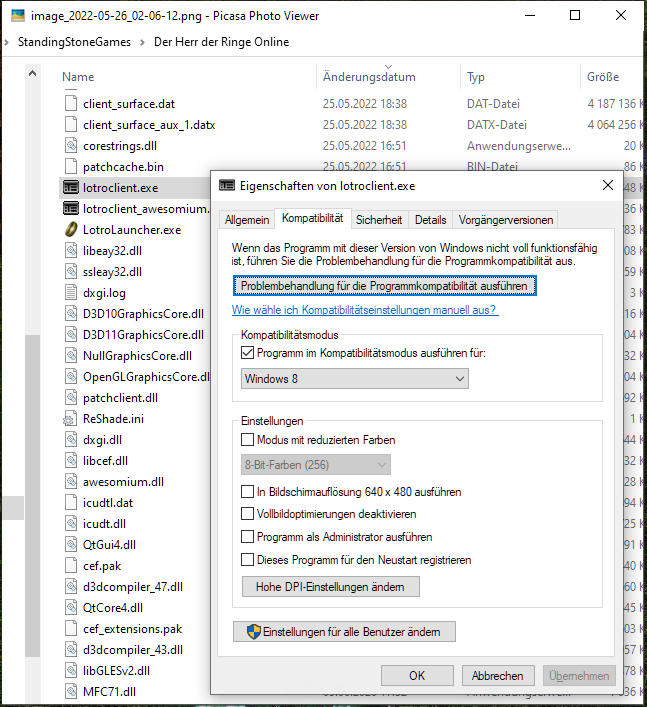Click Einstellungen für alle Benutzer ändern
647x707 pixels.
click(344, 632)
